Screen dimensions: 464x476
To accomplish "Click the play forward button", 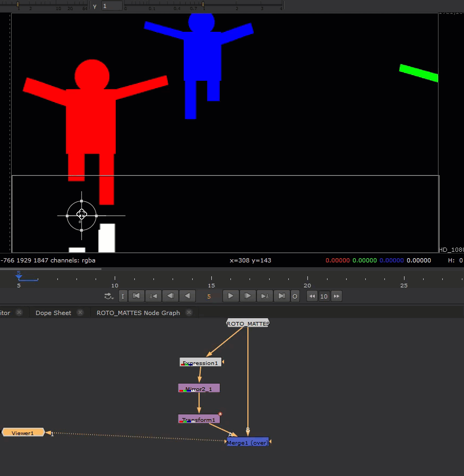I will [x=230, y=296].
